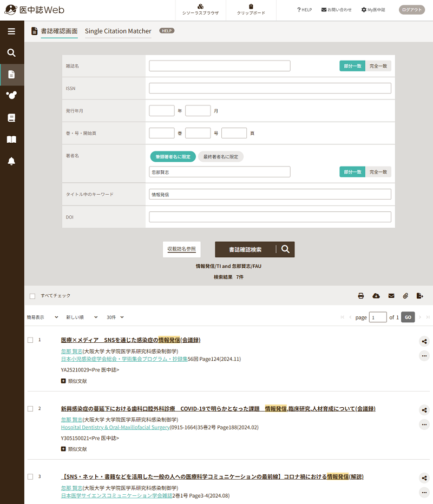The width and height of the screenshot is (433, 504).
Task: Share result 1 with the share icon
Action: pos(424,341)
